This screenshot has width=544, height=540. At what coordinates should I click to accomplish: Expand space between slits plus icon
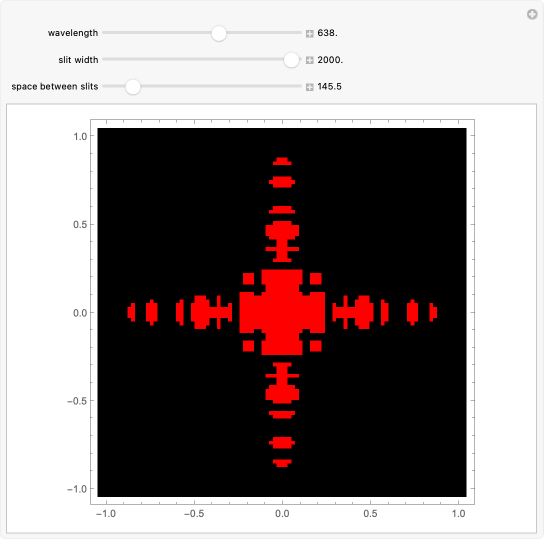(309, 87)
